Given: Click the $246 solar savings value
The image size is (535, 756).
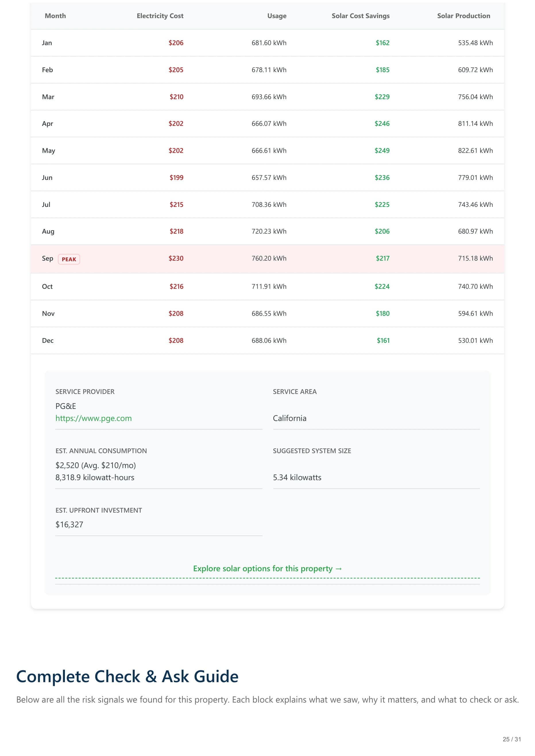Looking at the screenshot, I should (x=382, y=124).
